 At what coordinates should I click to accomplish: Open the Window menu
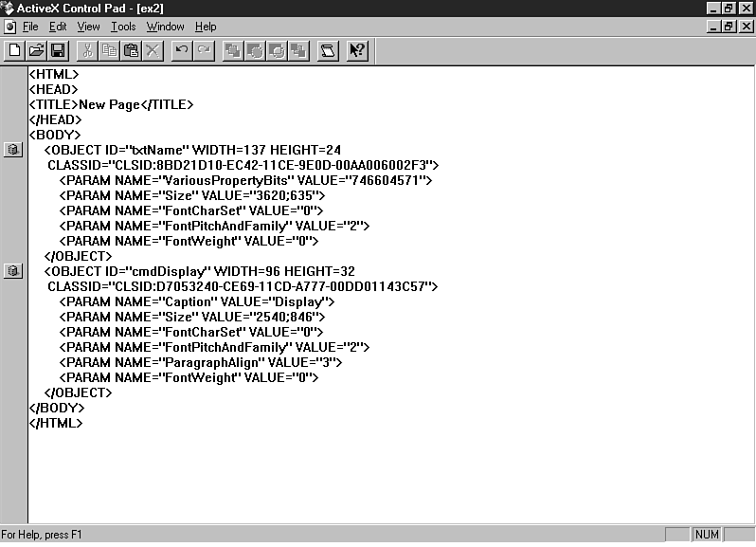point(166,27)
